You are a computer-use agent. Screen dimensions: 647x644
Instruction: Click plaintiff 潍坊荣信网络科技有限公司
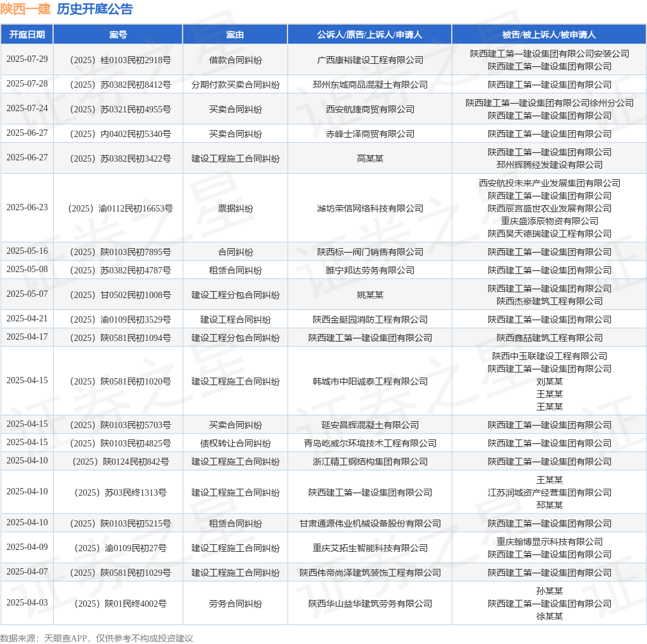(370, 208)
